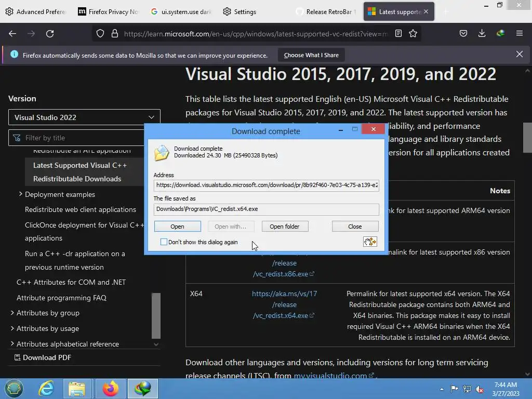Reload the current page
The height and width of the screenshot is (399, 532).
click(50, 34)
